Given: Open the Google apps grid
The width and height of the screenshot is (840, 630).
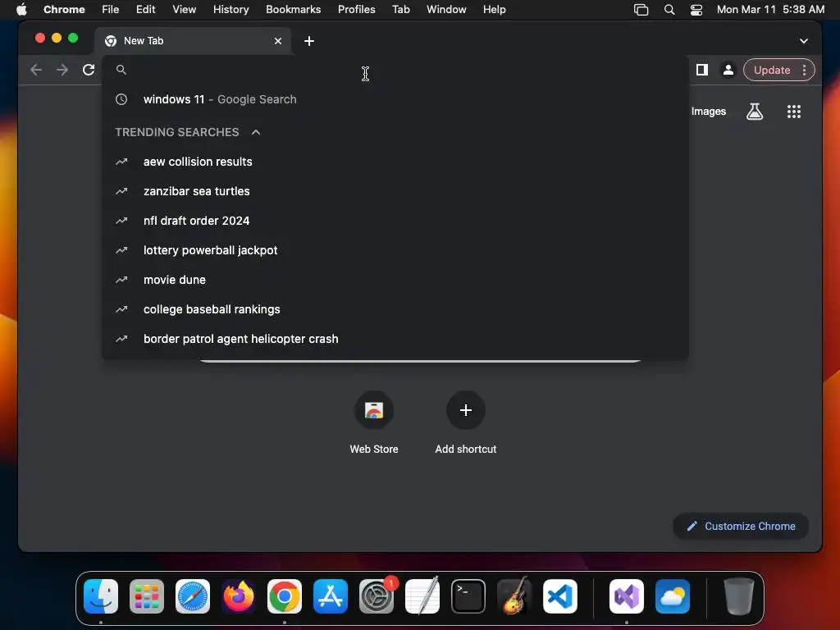Looking at the screenshot, I should 793,112.
